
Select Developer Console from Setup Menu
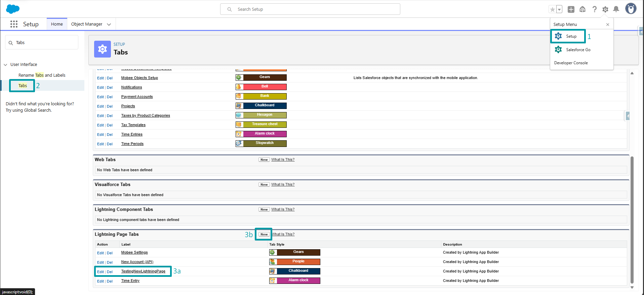(x=571, y=63)
